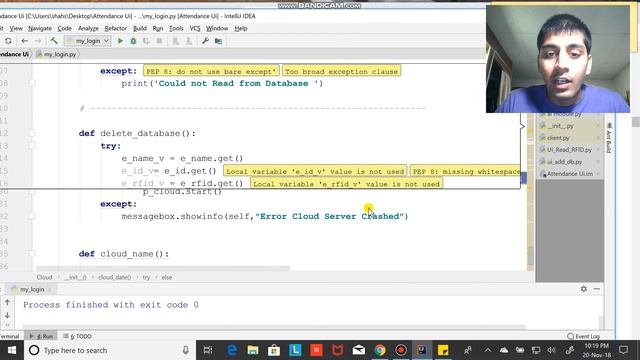Fold the def cloud_name gutter marker
Image resolution: width=640 pixels, height=360 pixels.
pos(32,253)
